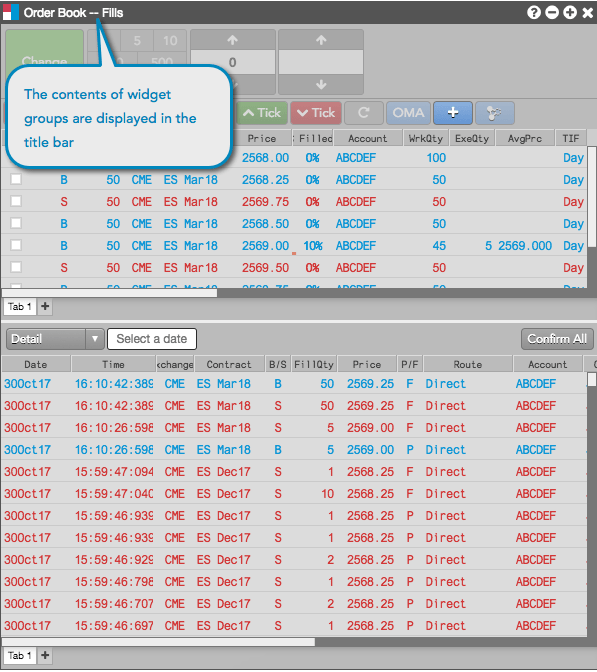Check the box for the 2569.75 sell order
Image resolution: width=597 pixels, height=672 pixels.
[16, 201]
